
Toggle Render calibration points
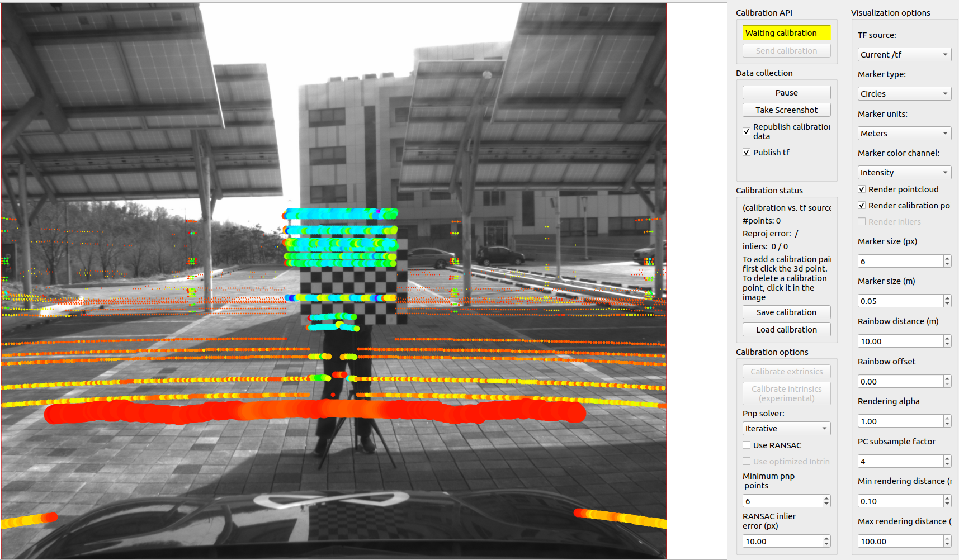coord(861,205)
